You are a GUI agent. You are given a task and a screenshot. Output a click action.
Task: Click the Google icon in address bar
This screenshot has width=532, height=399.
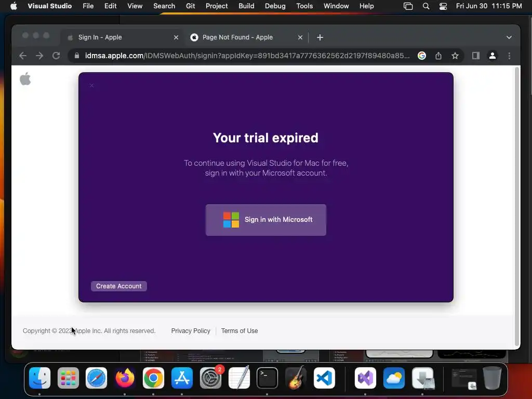coord(422,56)
